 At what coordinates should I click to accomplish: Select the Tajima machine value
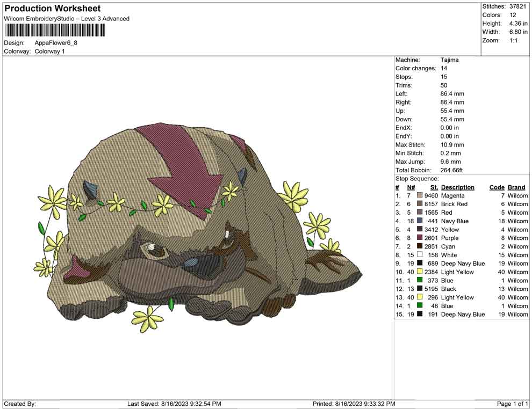point(449,60)
